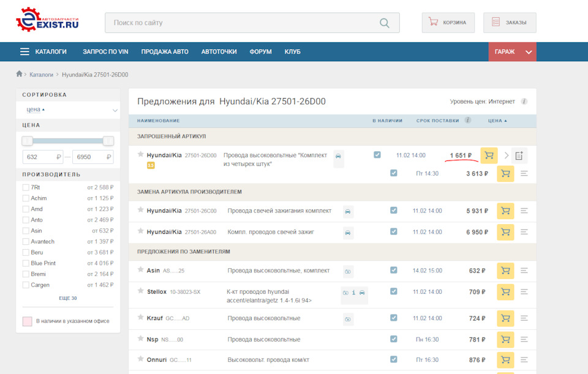Open the home breadcrumb icon
This screenshot has height=374, width=588.
(x=19, y=74)
